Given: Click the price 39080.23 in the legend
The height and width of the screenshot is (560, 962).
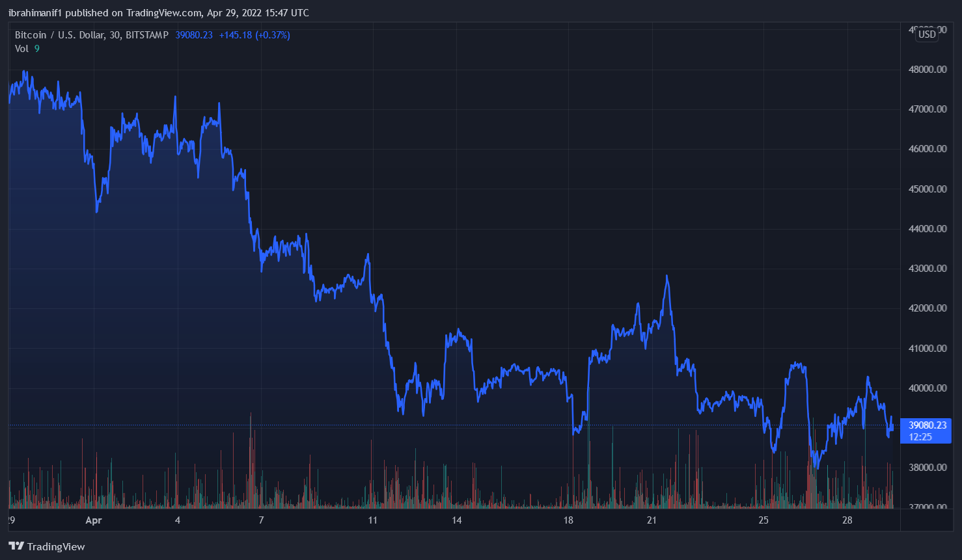Looking at the screenshot, I should (193, 35).
